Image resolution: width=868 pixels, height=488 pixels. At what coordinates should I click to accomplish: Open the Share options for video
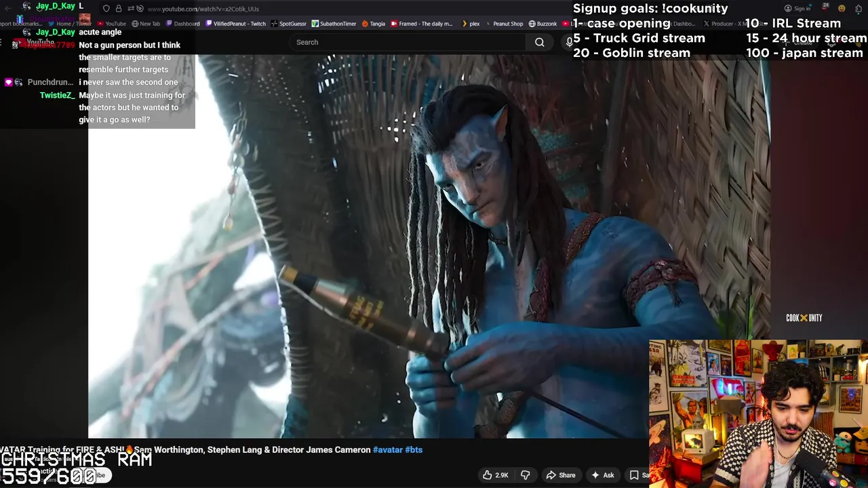click(561, 475)
